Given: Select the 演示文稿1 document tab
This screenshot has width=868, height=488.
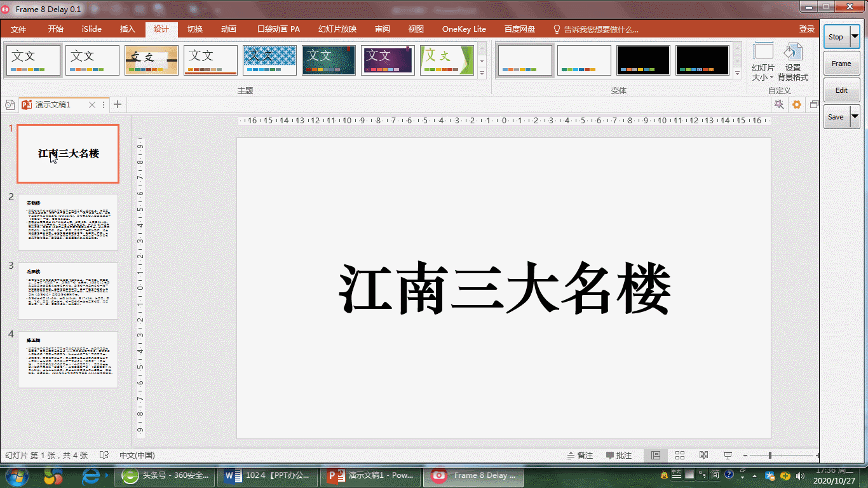Looking at the screenshot, I should pyautogui.click(x=52, y=105).
